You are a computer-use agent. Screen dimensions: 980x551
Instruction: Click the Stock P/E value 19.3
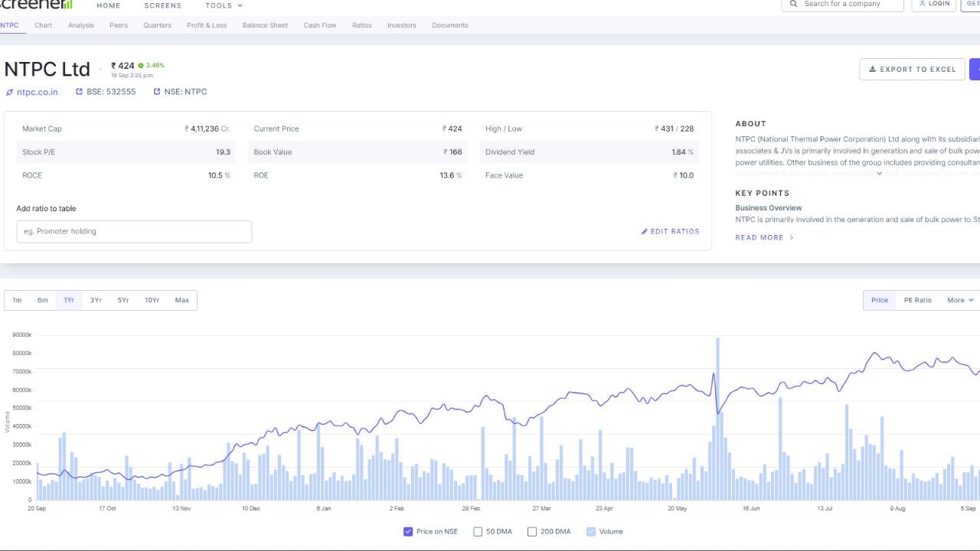(223, 152)
